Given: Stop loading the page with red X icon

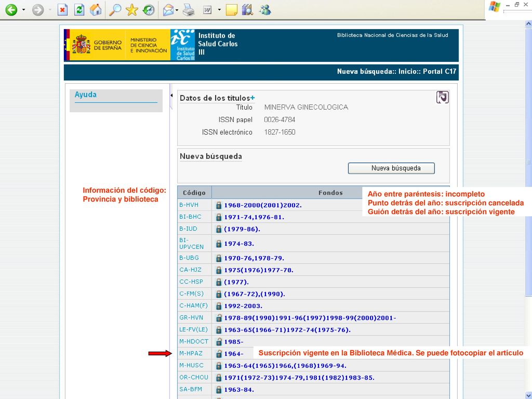Looking at the screenshot, I should coord(62,10).
